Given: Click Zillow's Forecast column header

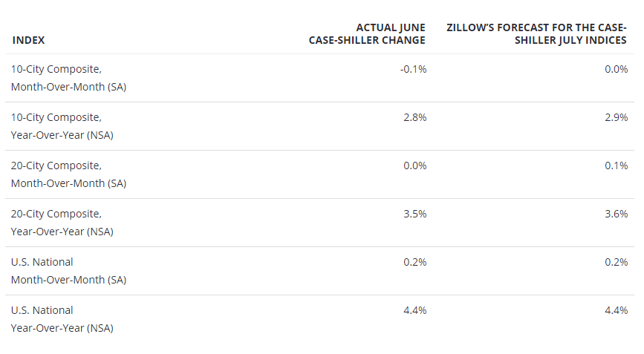Looking at the screenshot, I should (536, 34).
